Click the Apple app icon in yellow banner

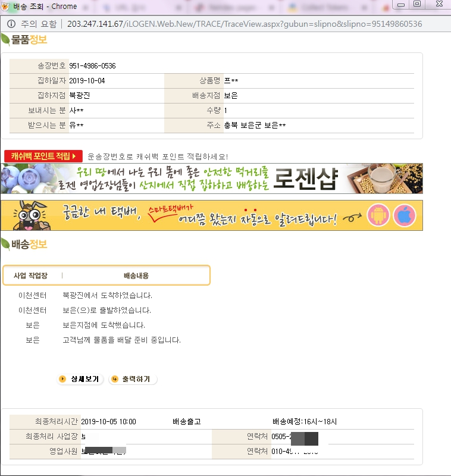405,215
